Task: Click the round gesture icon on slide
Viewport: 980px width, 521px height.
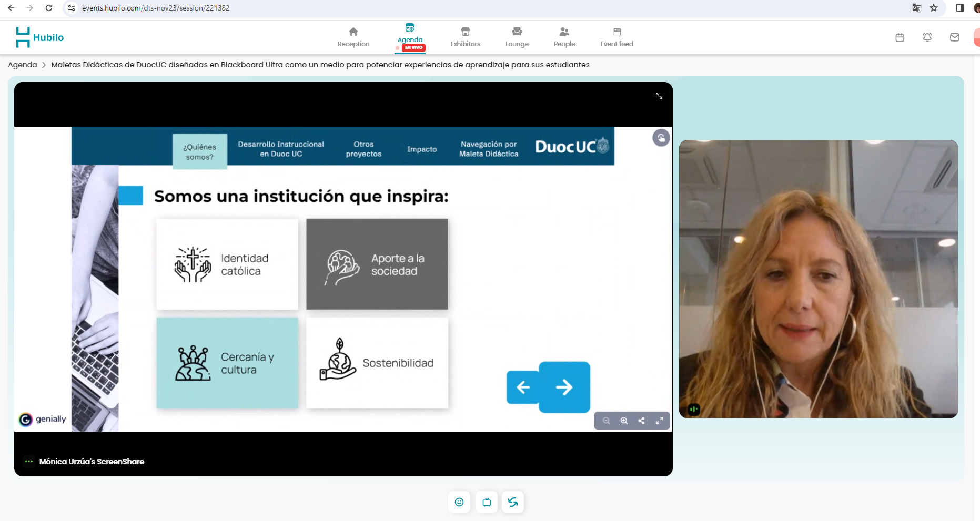Action: coord(661,138)
